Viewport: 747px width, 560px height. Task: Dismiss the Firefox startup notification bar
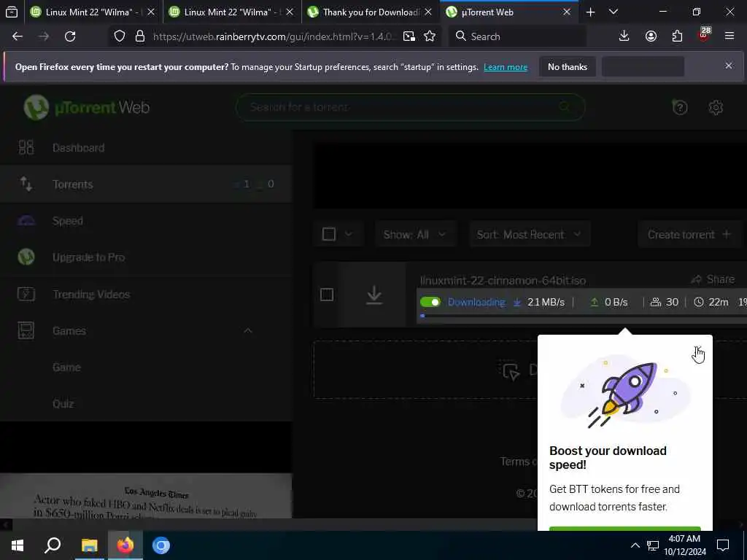[x=729, y=66]
